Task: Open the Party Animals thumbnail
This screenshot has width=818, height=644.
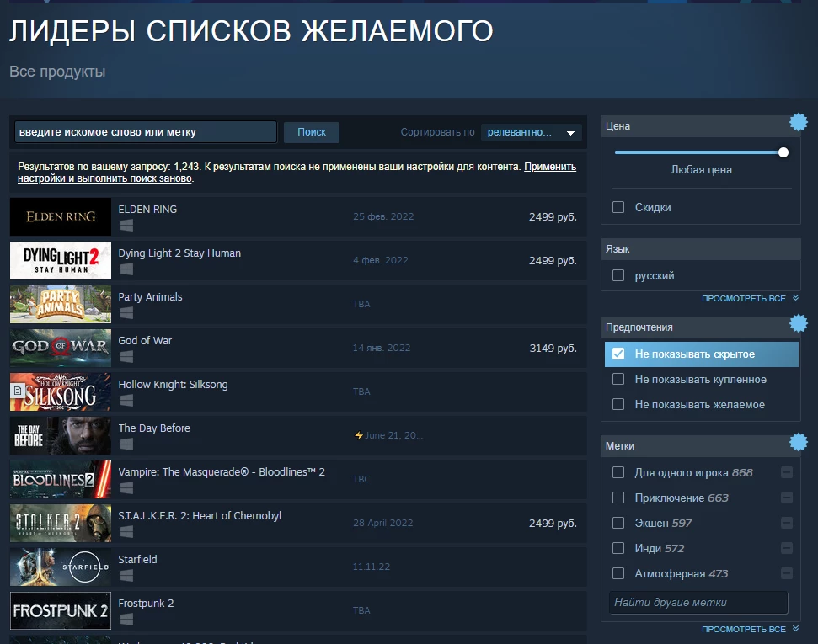Action: 61,304
